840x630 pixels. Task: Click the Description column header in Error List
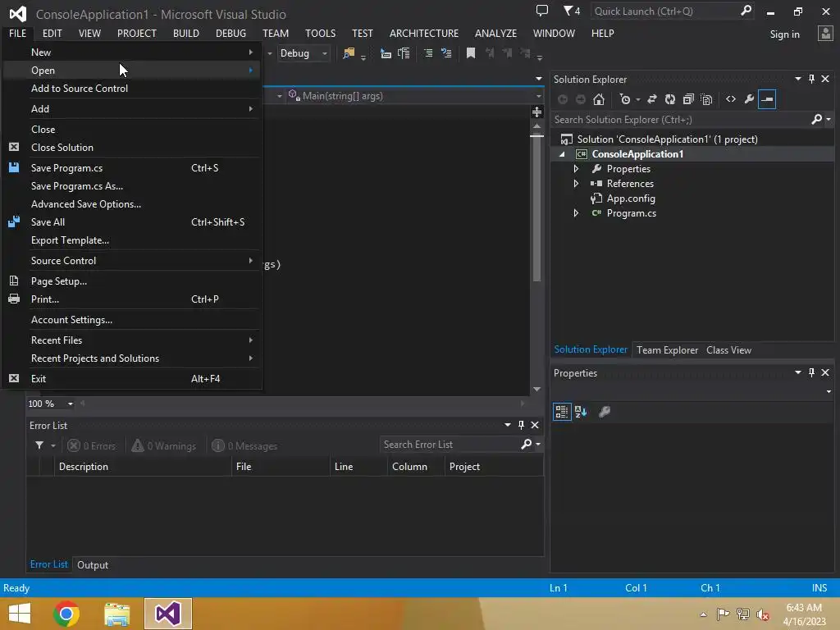pyautogui.click(x=143, y=467)
